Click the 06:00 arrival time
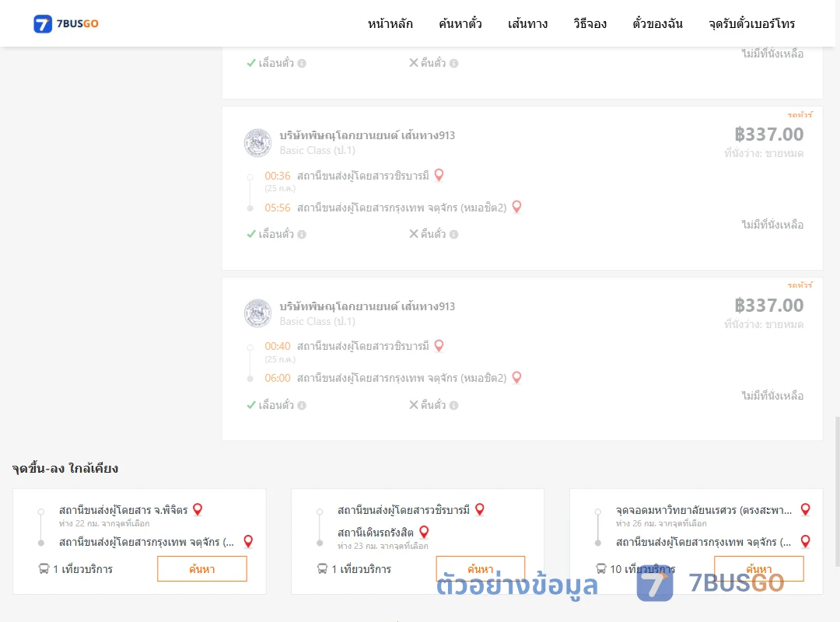840x622 pixels. pos(278,378)
